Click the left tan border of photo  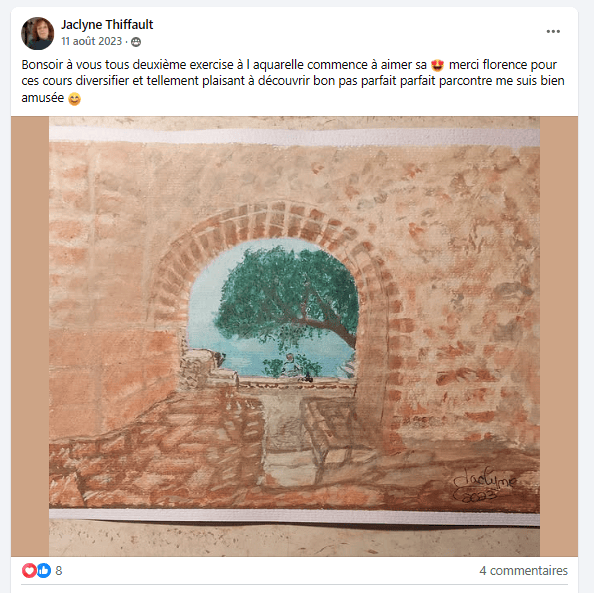pos(30,336)
